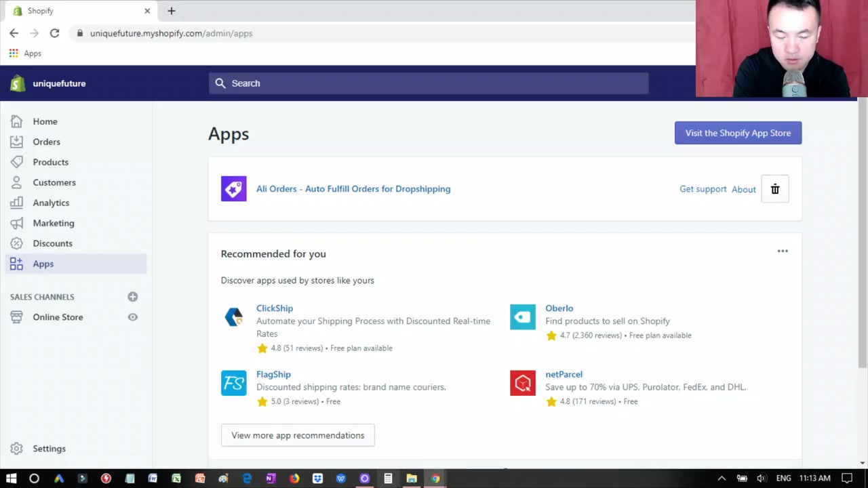Click the Analytics bar chart icon
Viewport: 868px width, 488px height.
pyautogui.click(x=16, y=203)
